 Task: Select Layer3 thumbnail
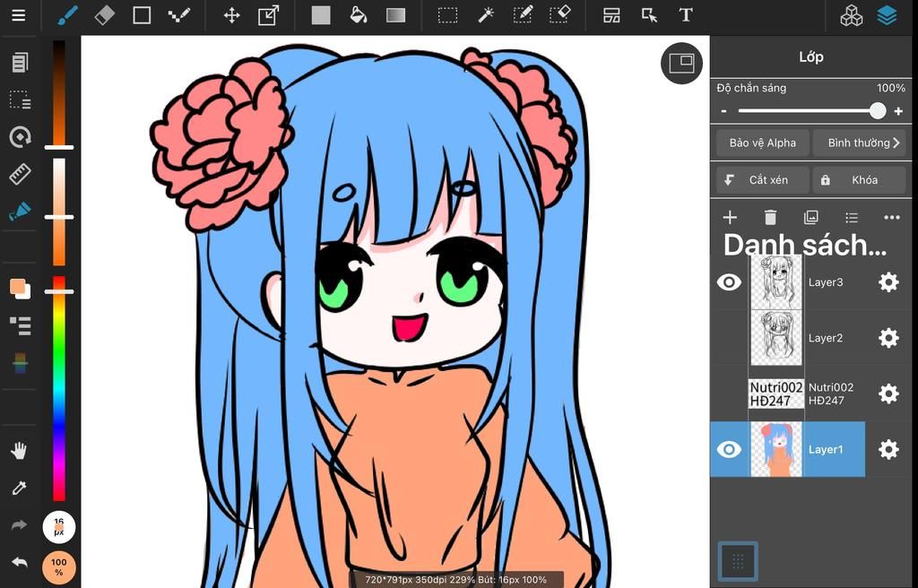point(776,282)
